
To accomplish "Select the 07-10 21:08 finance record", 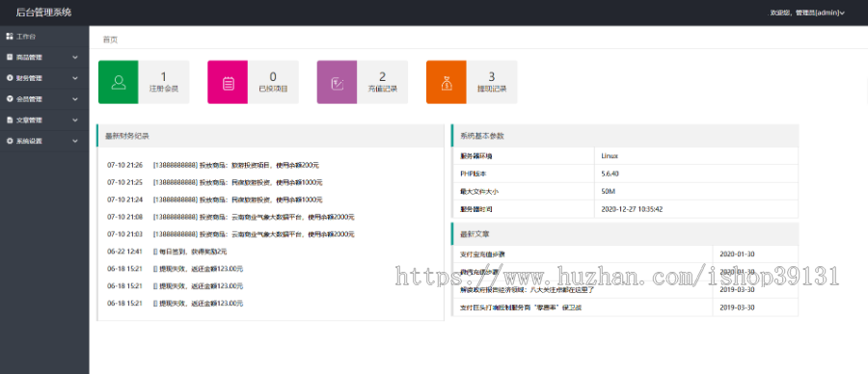I will click(231, 217).
